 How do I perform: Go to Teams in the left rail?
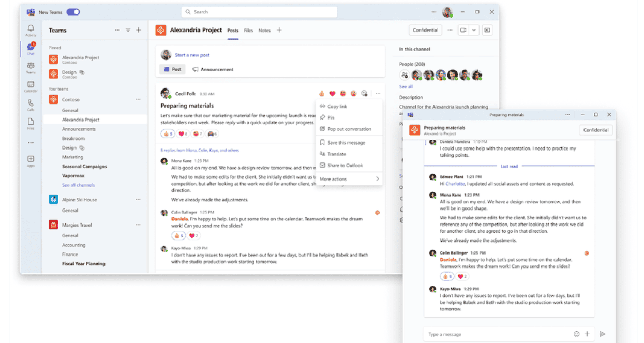31,67
